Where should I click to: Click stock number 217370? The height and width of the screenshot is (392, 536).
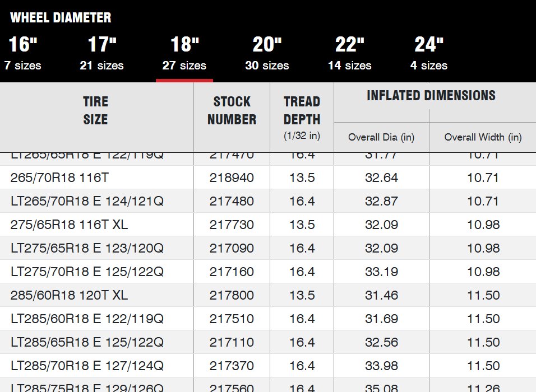coord(232,366)
